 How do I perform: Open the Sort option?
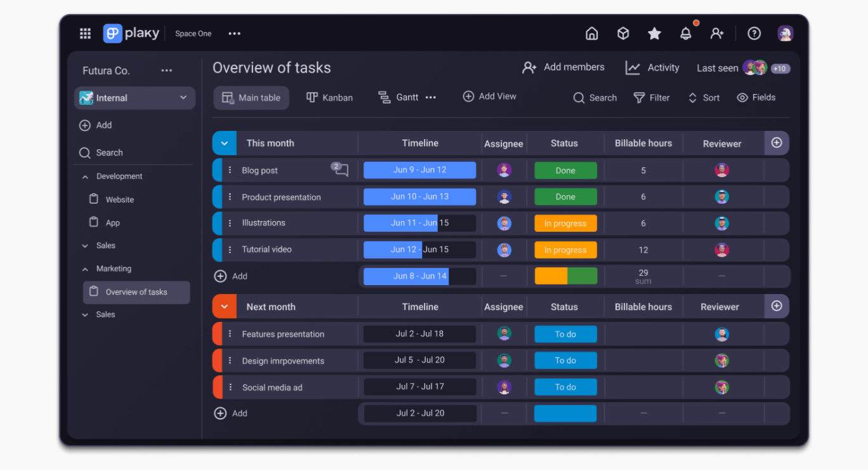point(704,98)
